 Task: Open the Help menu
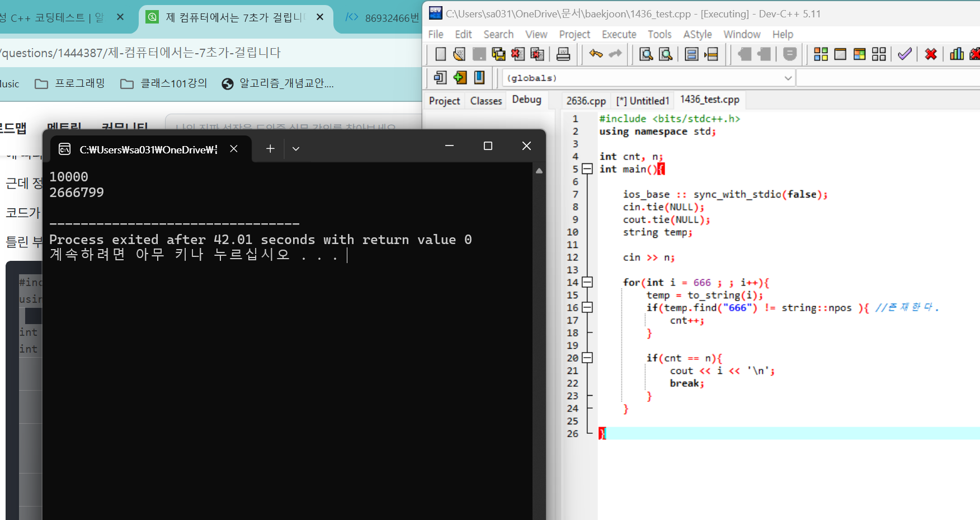[x=783, y=34]
